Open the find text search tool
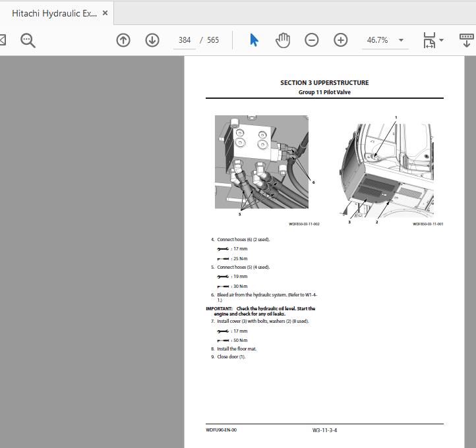Screen dimensions: 476x448 click(28, 40)
